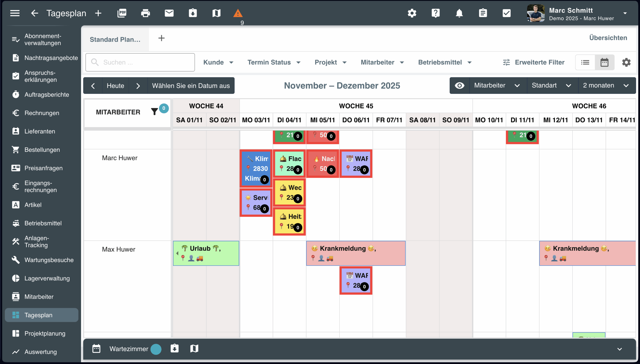The image size is (640, 364).
Task: Click the print icon in toolbar
Action: tap(145, 13)
